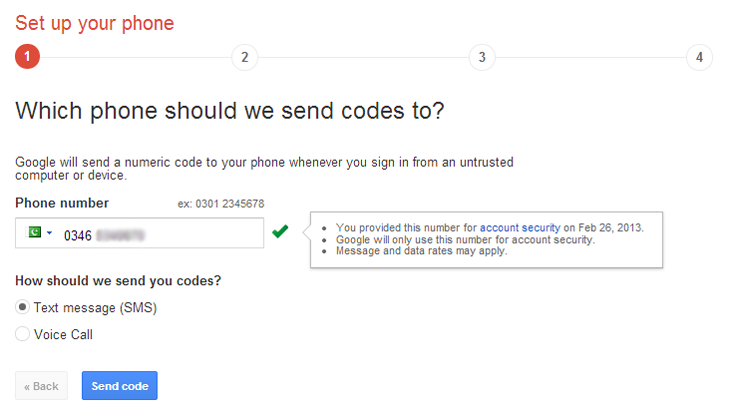This screenshot has height=420, width=731.
Task: Click the "Set up your phone" heading
Action: (94, 22)
